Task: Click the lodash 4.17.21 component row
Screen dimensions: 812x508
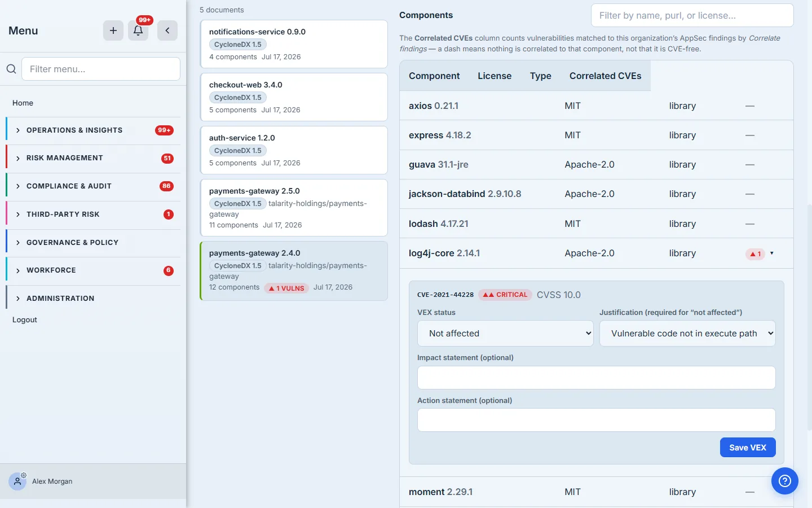Action: click(x=597, y=224)
